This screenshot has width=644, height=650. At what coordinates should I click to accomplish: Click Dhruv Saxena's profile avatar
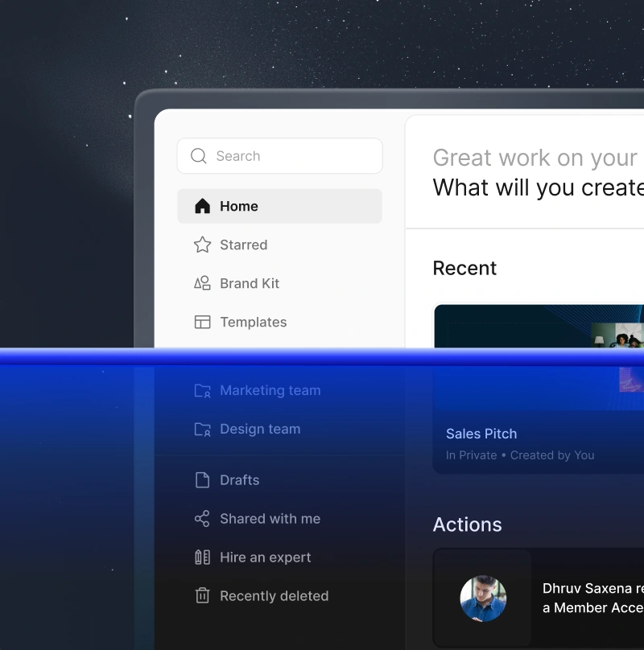tap(483, 599)
